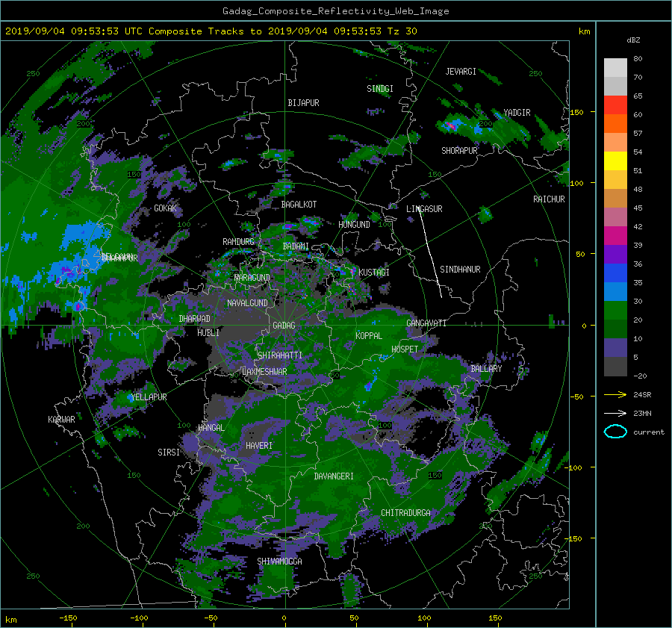Click the 'NARAGUND' city label
Image resolution: width=672 pixels, height=628 pixels.
(252, 278)
